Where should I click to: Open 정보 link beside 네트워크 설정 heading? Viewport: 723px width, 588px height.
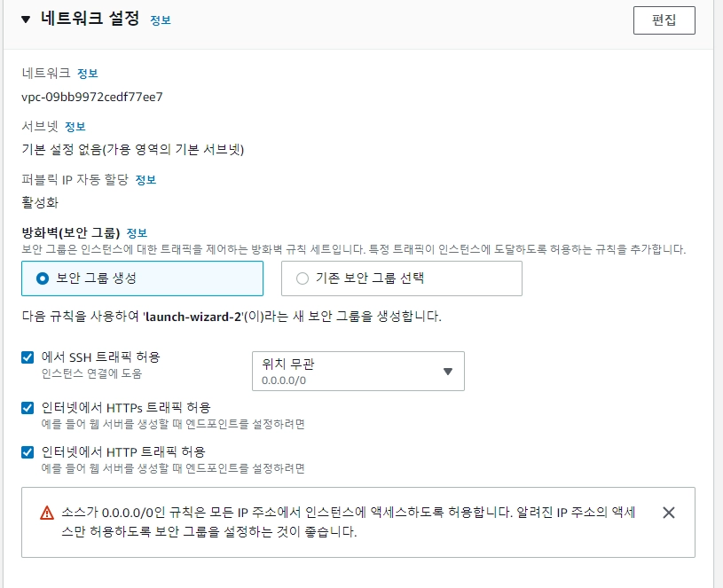click(x=161, y=20)
